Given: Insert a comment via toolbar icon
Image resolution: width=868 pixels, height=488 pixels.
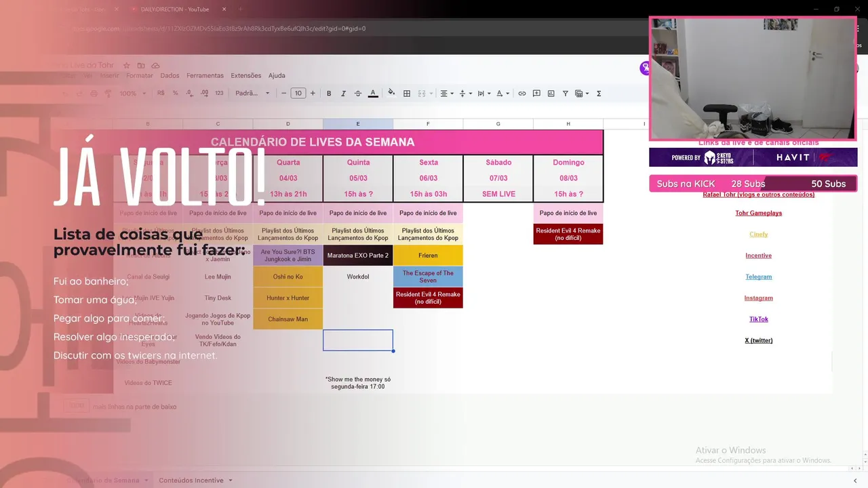Looking at the screenshot, I should (x=536, y=94).
